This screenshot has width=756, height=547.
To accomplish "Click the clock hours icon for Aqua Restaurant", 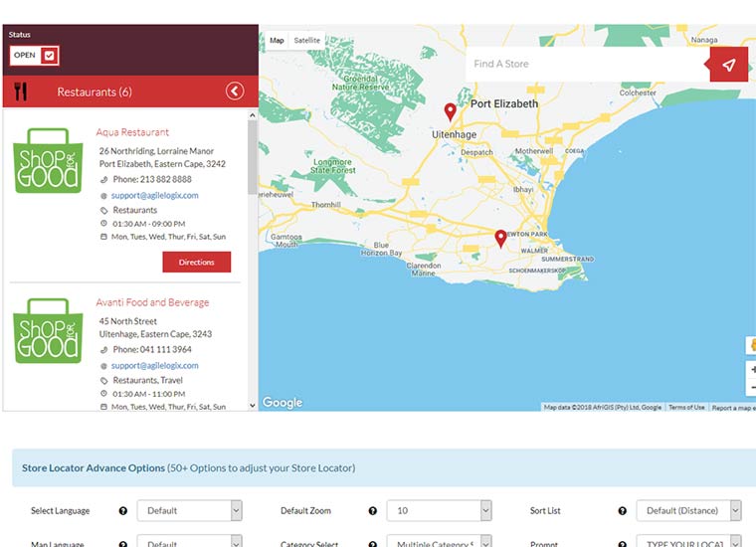I will tap(103, 223).
